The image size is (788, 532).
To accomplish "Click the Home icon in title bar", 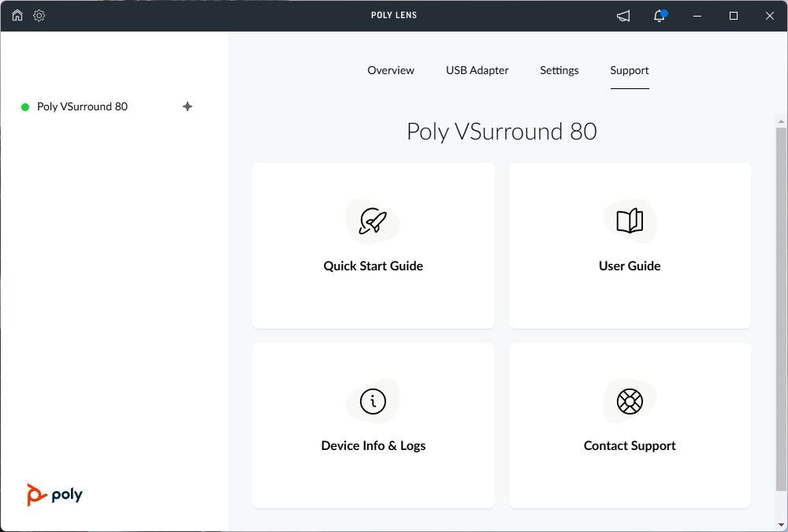I will pyautogui.click(x=17, y=16).
